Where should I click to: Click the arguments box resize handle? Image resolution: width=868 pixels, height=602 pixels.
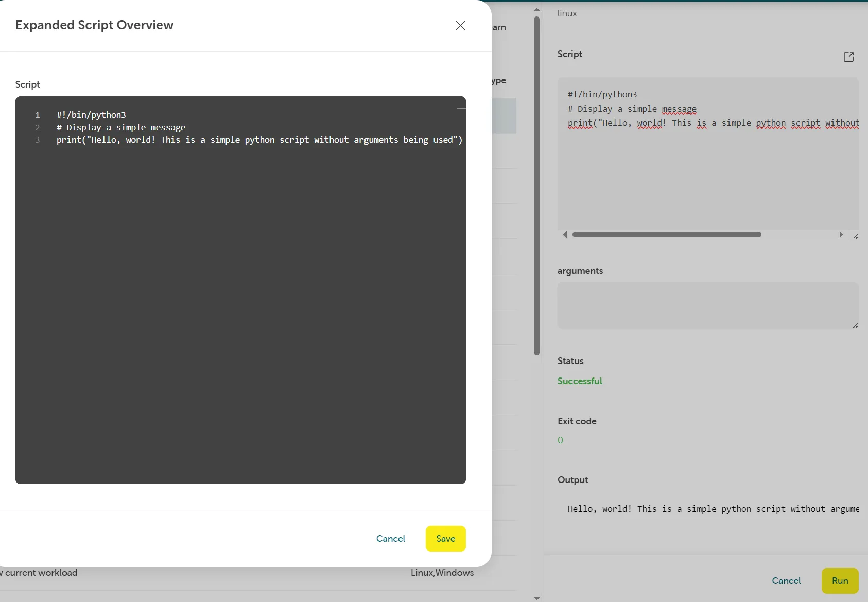[855, 325]
